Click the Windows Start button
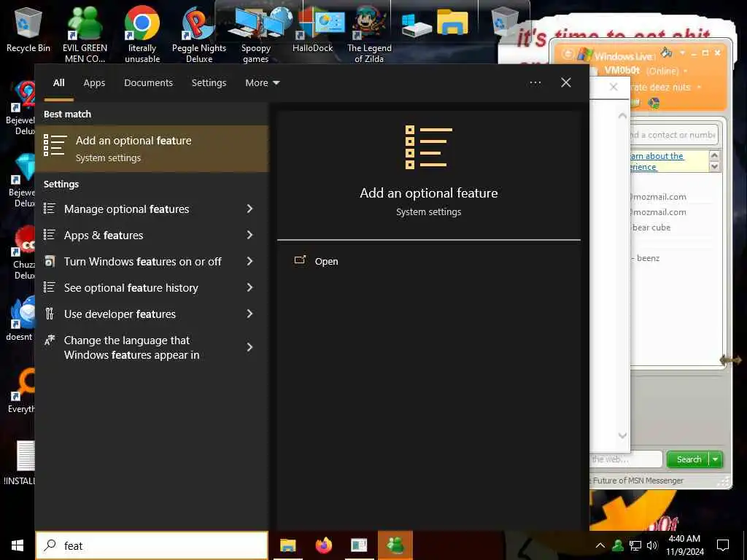 tap(18, 545)
